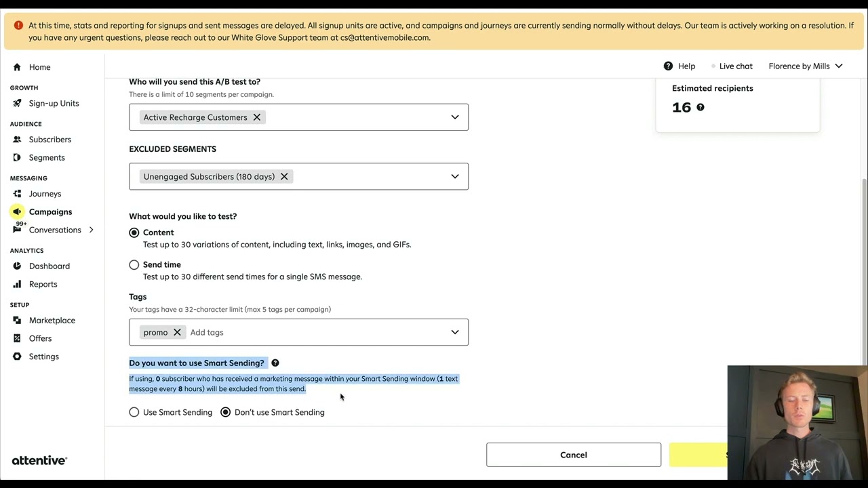Go to Home in sidebar
868x488 pixels.
tap(40, 67)
